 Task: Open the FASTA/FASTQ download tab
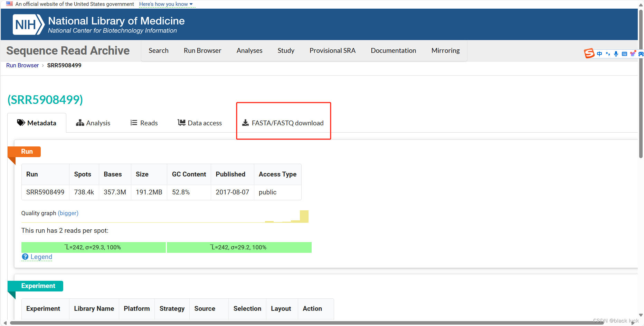pos(283,123)
